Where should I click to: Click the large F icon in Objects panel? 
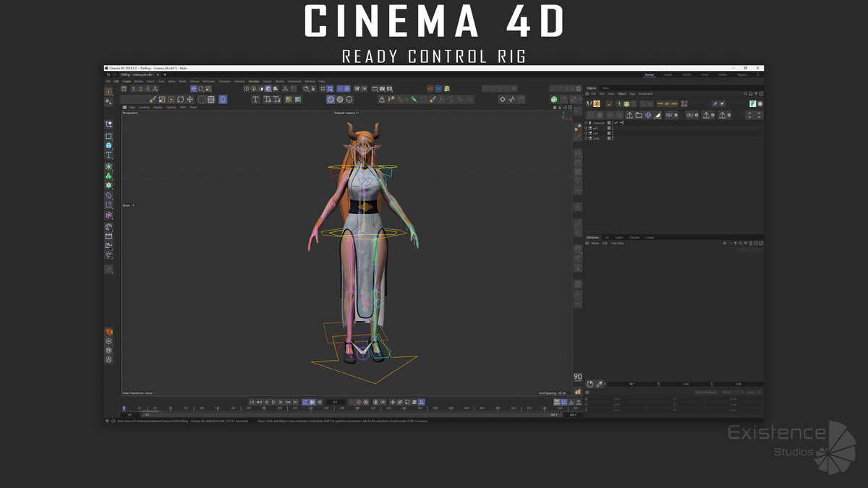pyautogui.click(x=752, y=103)
